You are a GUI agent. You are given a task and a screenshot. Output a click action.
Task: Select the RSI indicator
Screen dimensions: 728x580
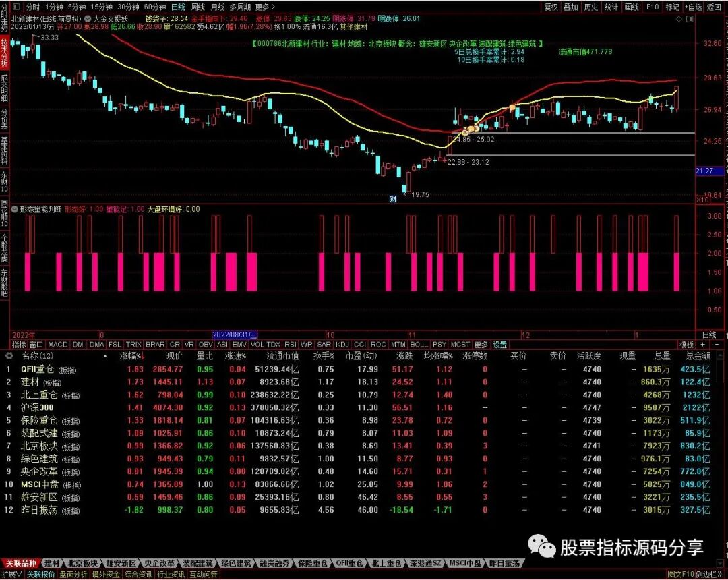coord(290,345)
